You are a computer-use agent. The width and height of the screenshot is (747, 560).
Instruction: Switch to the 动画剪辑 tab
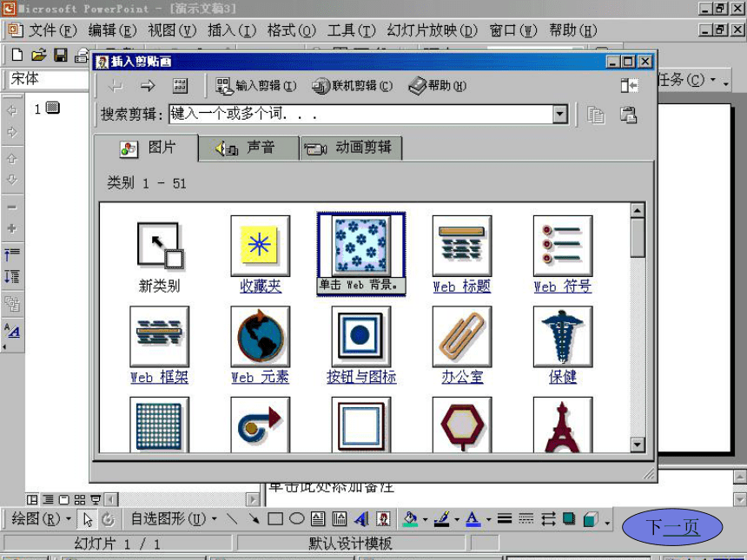coord(351,148)
